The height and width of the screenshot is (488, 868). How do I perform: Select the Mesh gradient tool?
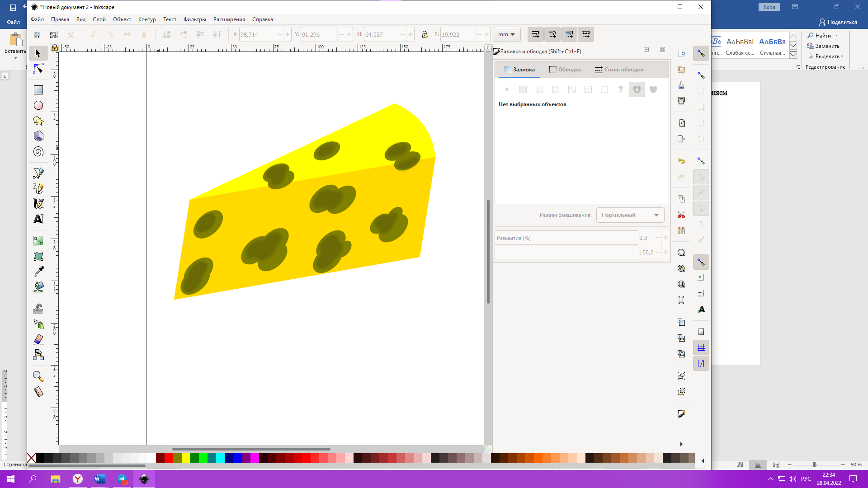(38, 256)
